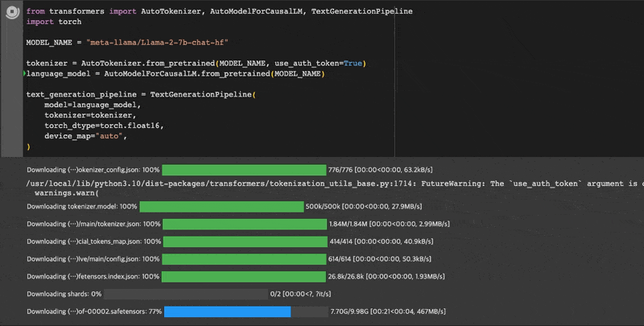This screenshot has height=326, width=644.
Task: Click the device_map="auto" line
Action: click(x=86, y=136)
